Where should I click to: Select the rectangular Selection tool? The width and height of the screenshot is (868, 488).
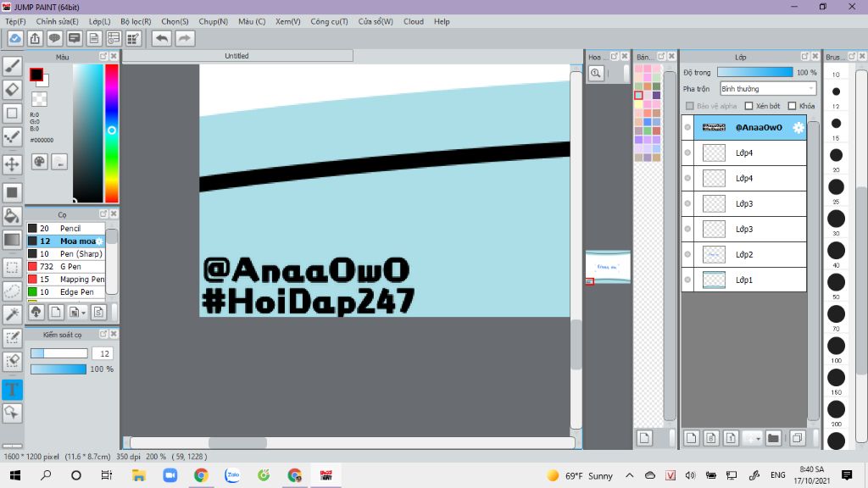click(12, 268)
